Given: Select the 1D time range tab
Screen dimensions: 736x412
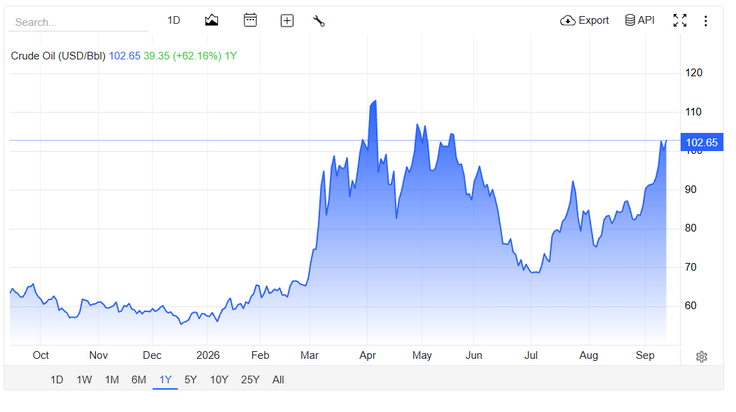Looking at the screenshot, I should click(57, 380).
